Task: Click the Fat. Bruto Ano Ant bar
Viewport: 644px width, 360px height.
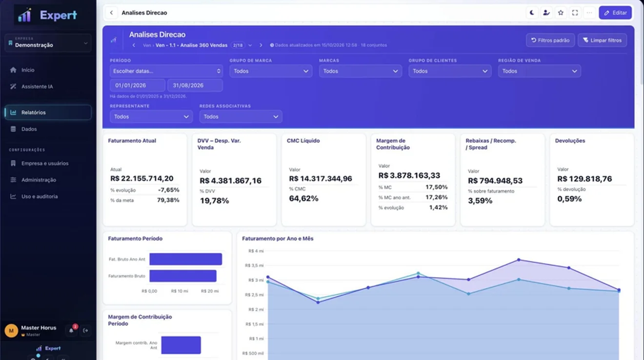Action: pos(185,259)
